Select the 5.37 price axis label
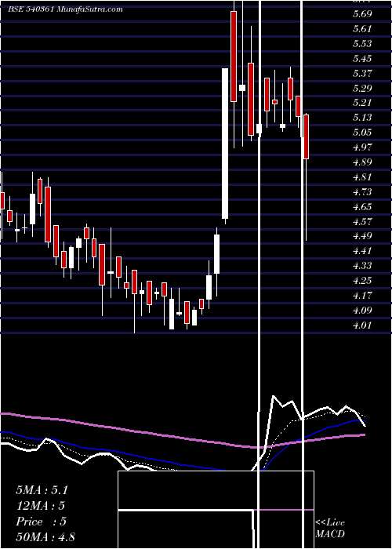This screenshot has width=392, height=549. (362, 74)
